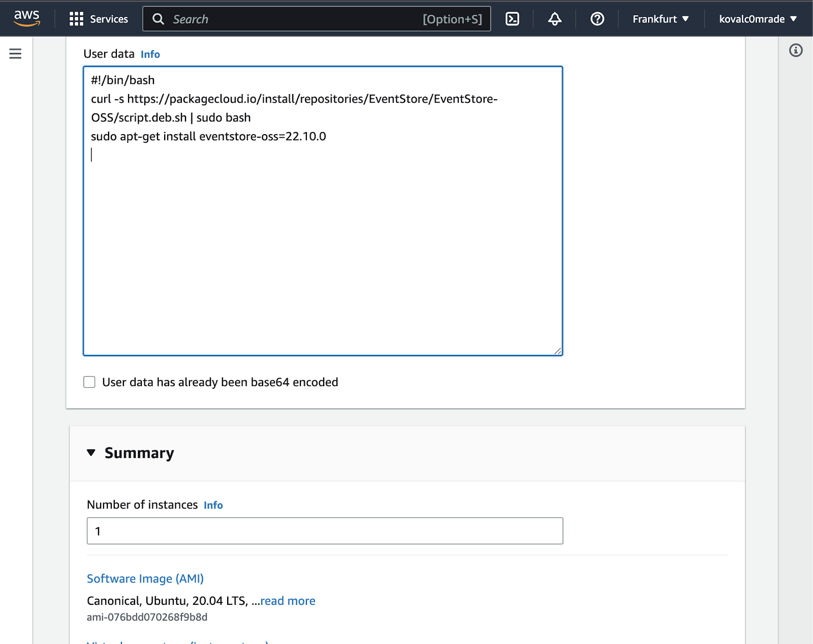Expand the left hamburger navigation menu
The width and height of the screenshot is (813, 644).
pos(15,53)
